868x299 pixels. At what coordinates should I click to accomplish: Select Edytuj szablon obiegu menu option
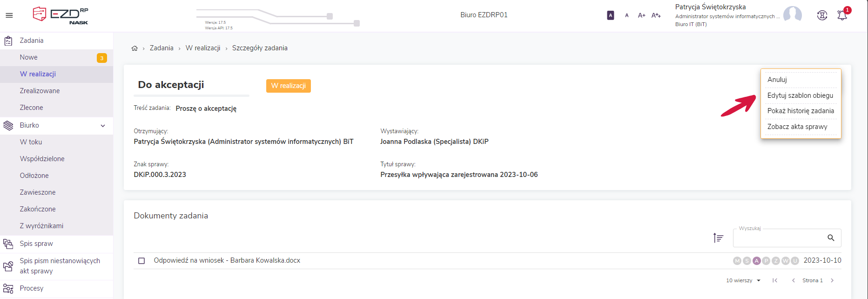tap(800, 95)
